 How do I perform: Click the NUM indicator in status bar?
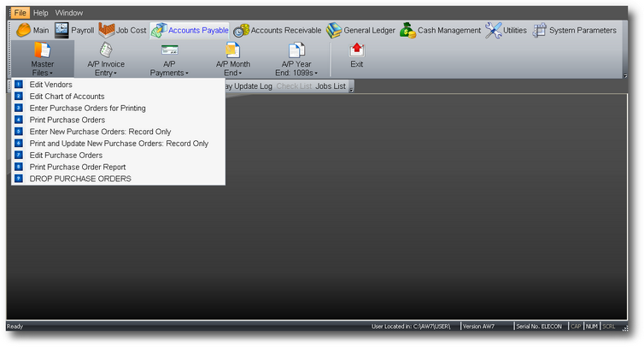pos(592,326)
